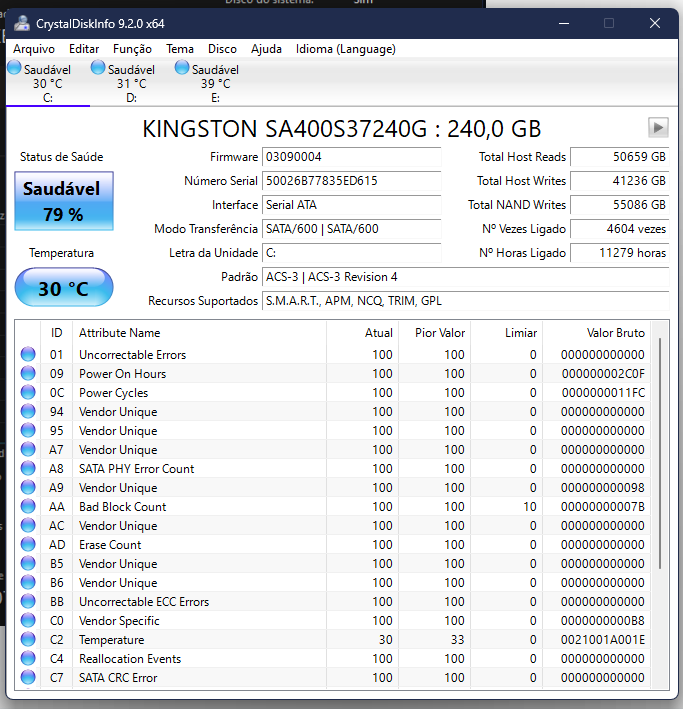Click the health circle icon of drive D:

click(x=98, y=67)
